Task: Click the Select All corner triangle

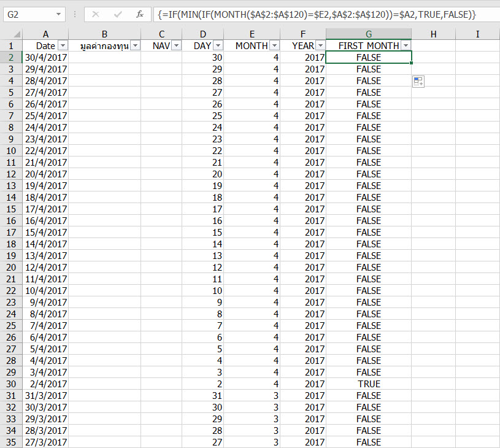Action: 17,34
